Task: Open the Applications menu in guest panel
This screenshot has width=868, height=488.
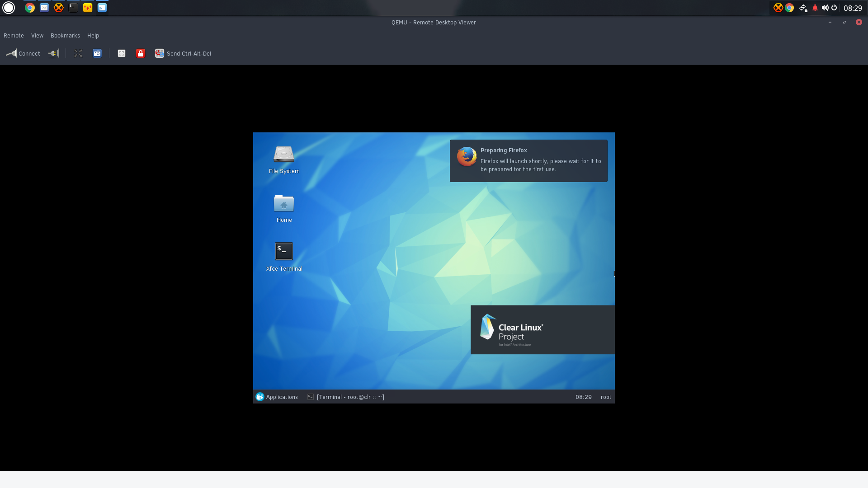Action: (277, 397)
